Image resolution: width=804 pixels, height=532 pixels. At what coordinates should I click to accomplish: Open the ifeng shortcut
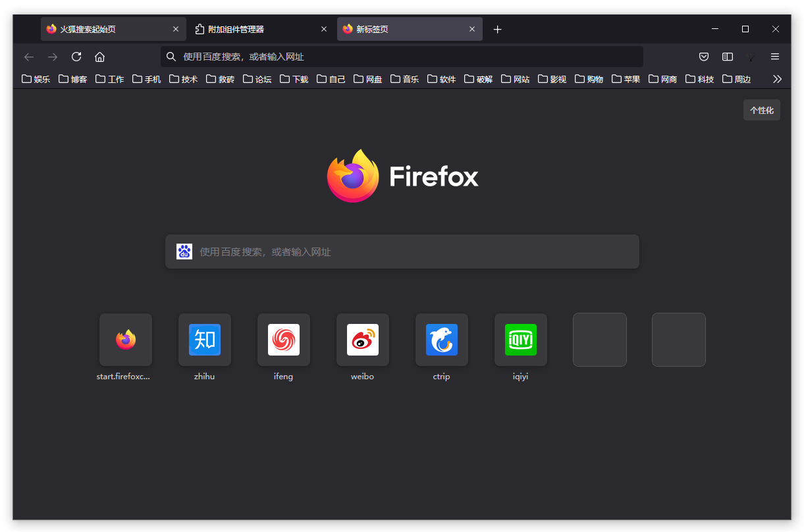tap(284, 340)
